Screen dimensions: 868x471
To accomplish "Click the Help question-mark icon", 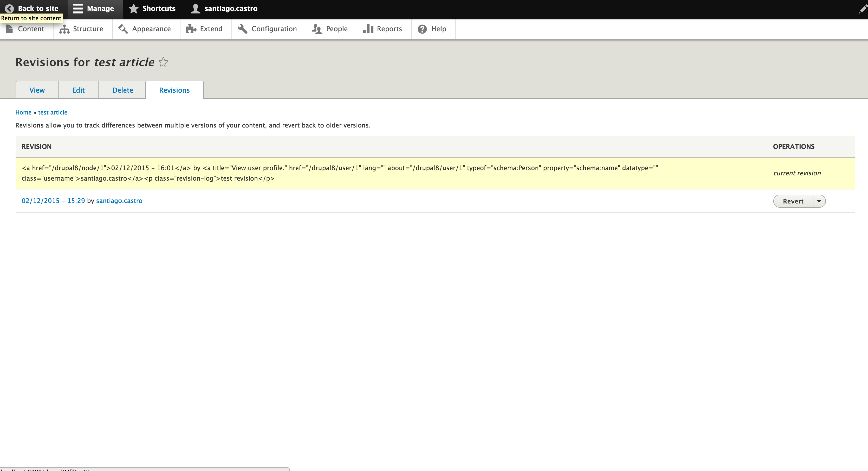I will point(422,29).
